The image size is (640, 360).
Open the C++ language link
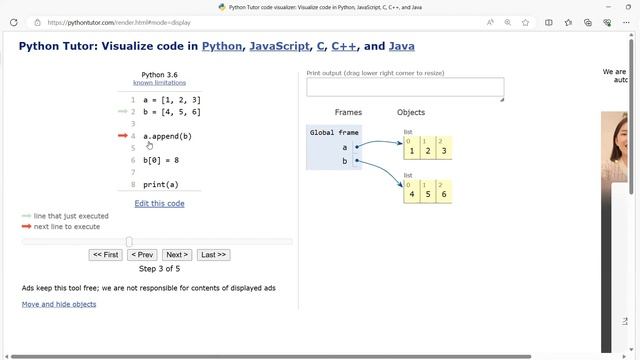pyautogui.click(x=344, y=46)
